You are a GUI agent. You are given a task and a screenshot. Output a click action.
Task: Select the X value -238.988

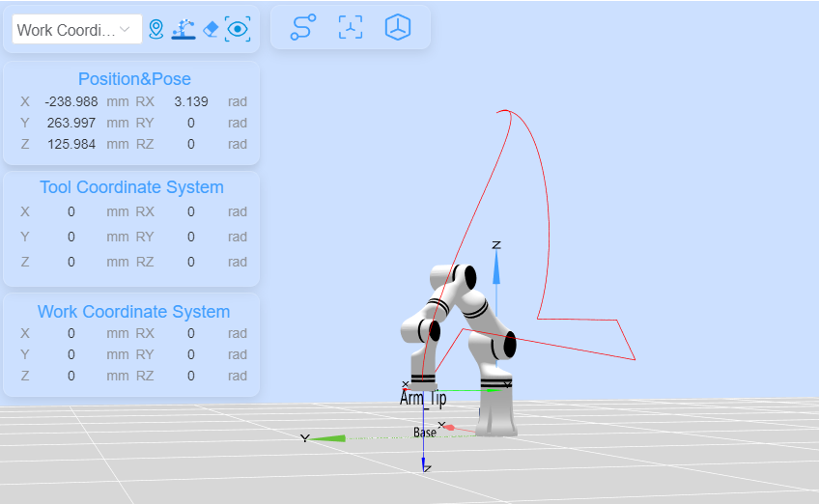pos(71,101)
